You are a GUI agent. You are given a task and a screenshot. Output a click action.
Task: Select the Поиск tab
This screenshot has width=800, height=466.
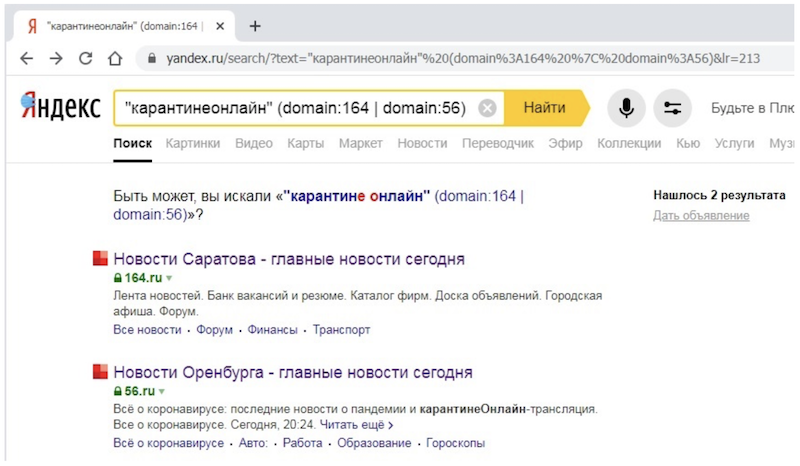coord(133,143)
